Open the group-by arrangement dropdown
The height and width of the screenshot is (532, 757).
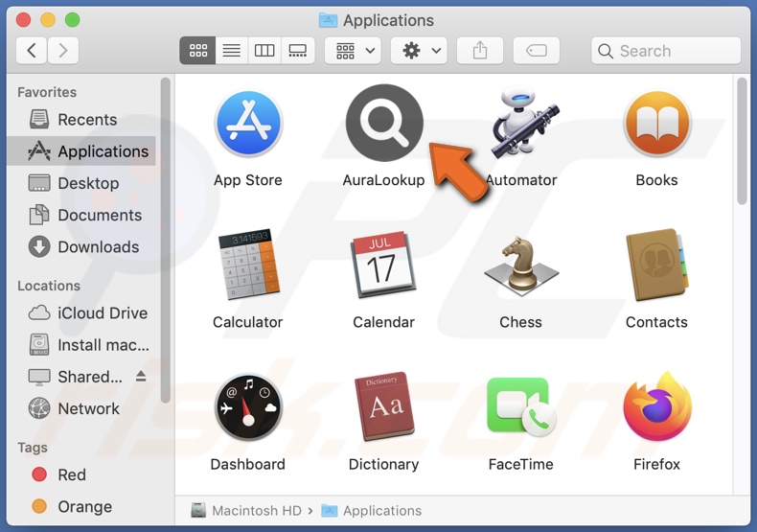pos(353,50)
